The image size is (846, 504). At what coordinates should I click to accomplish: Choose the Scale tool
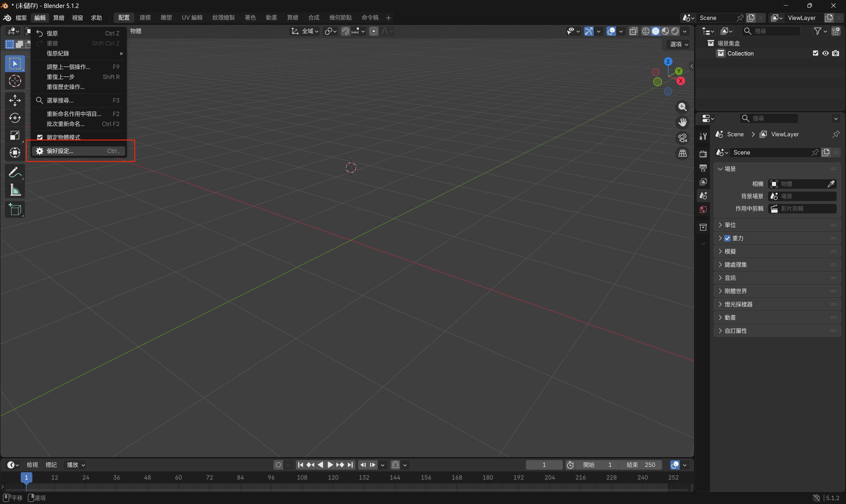click(x=15, y=135)
